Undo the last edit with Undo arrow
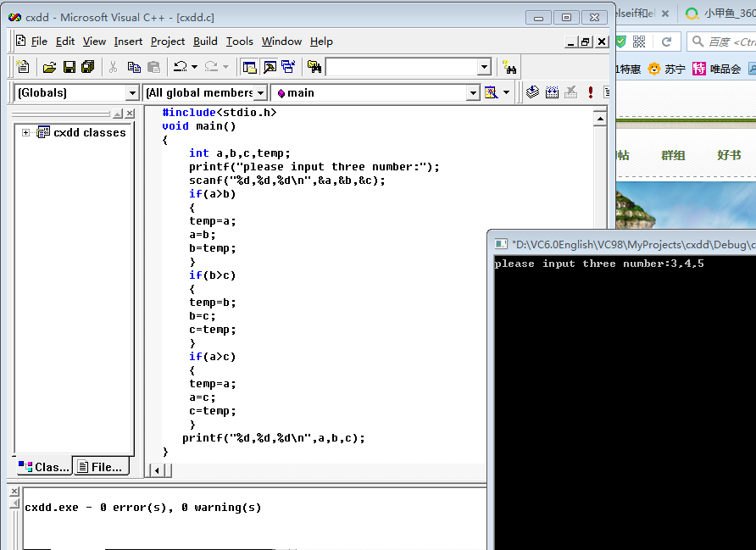 [181, 66]
